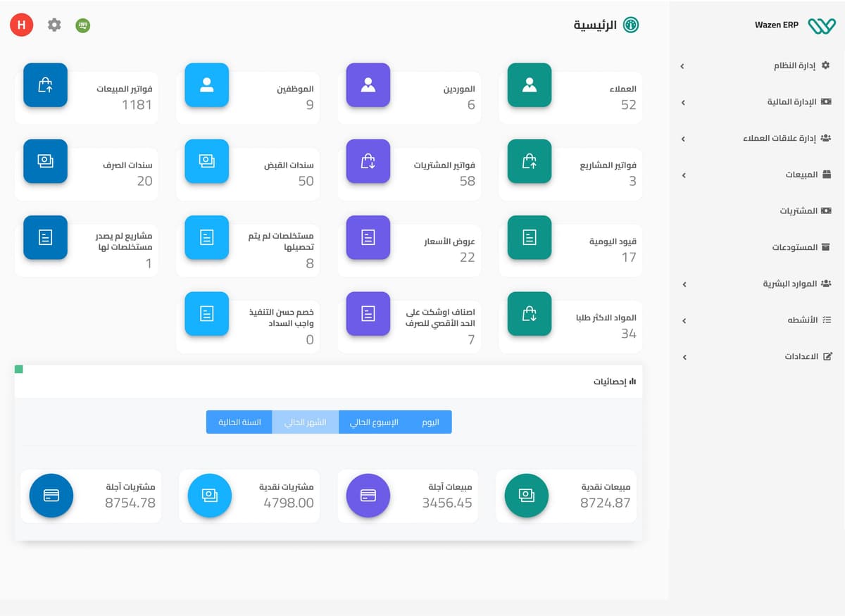Screen dimensions: 845x616
Task: Open the sales invoices (فواتير المبيعات) icon
Action: pyautogui.click(x=45, y=85)
